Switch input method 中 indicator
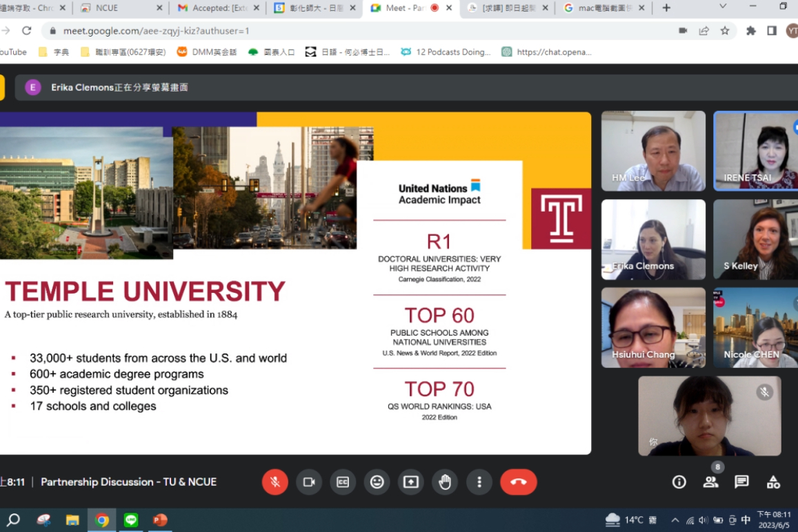The image size is (798, 532). (746, 520)
